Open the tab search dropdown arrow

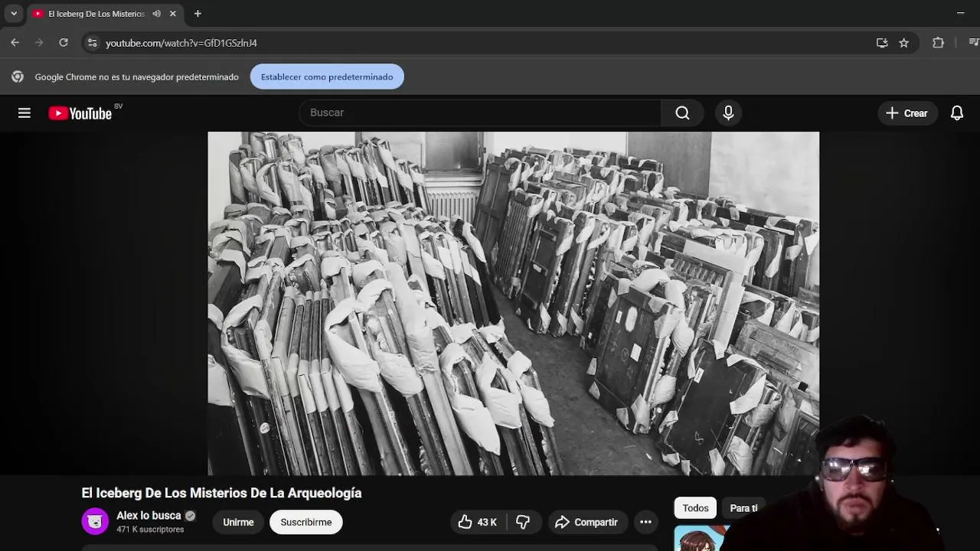pos(14,14)
